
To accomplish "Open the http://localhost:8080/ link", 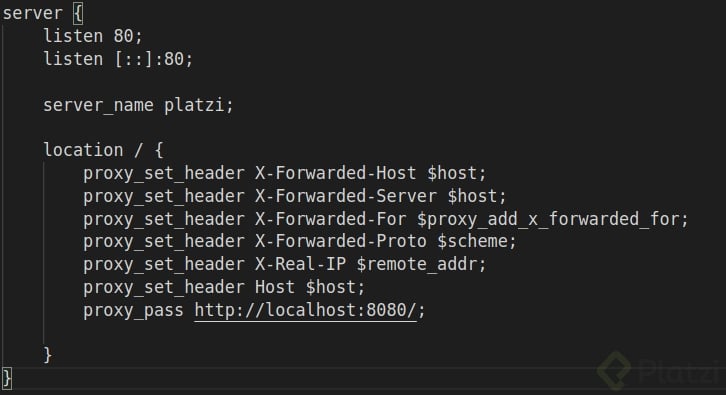I will pos(305,310).
